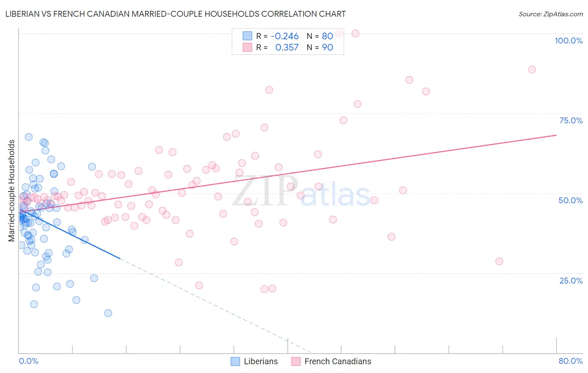This screenshot has height=373, width=588.
Task: Click the ZIPatlas watermark in chart center
Action: tap(301, 192)
